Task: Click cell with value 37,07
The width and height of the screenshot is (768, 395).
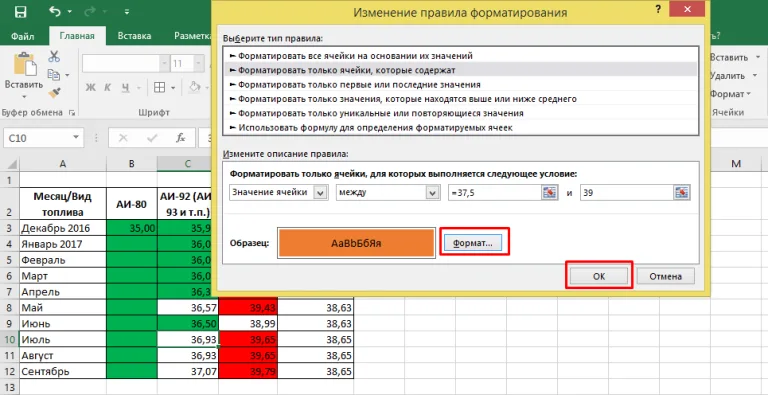Action: 188,371
